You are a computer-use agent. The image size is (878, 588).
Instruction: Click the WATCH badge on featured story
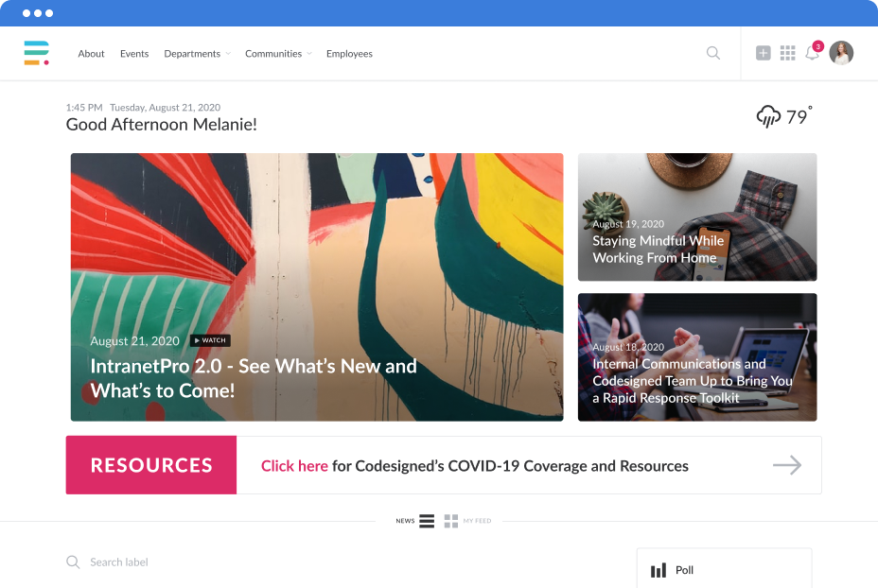coord(210,340)
